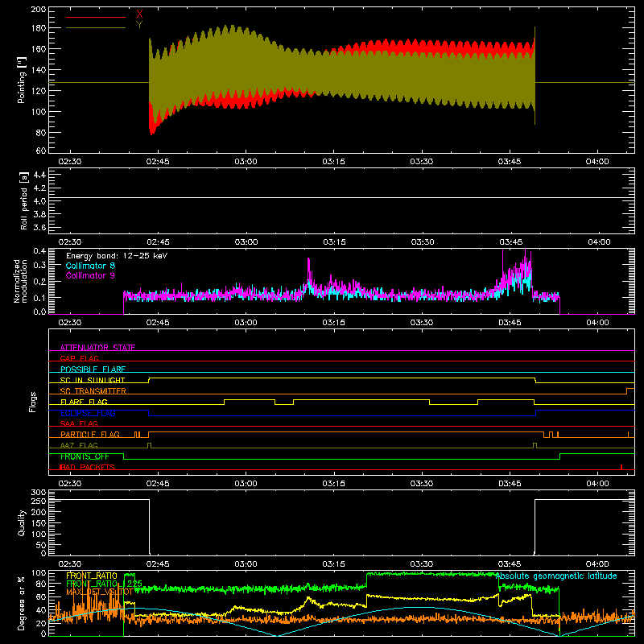
Task: Click the white Roll period trace line
Action: [341, 197]
